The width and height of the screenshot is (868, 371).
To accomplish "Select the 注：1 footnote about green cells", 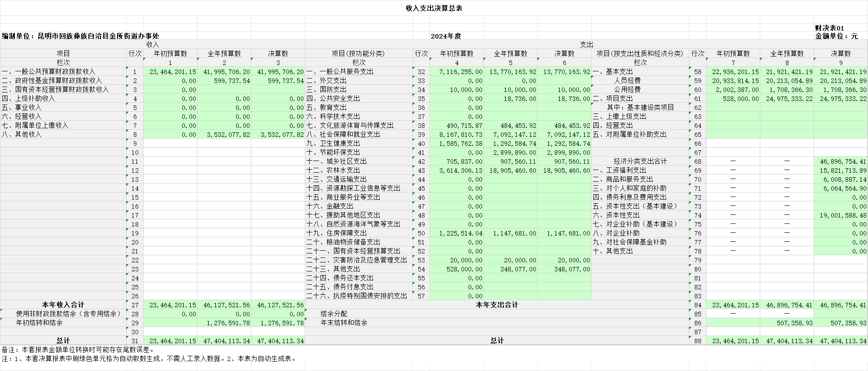I will coord(149,358).
